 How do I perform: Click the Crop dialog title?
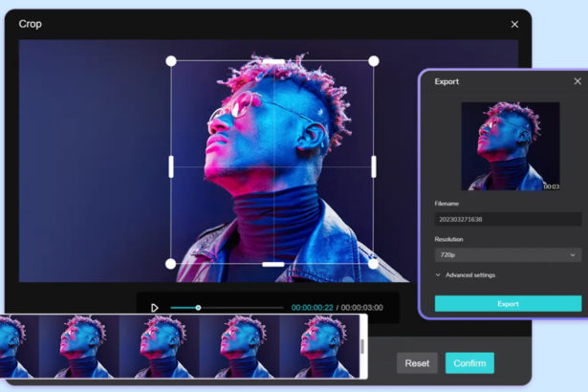[31, 24]
